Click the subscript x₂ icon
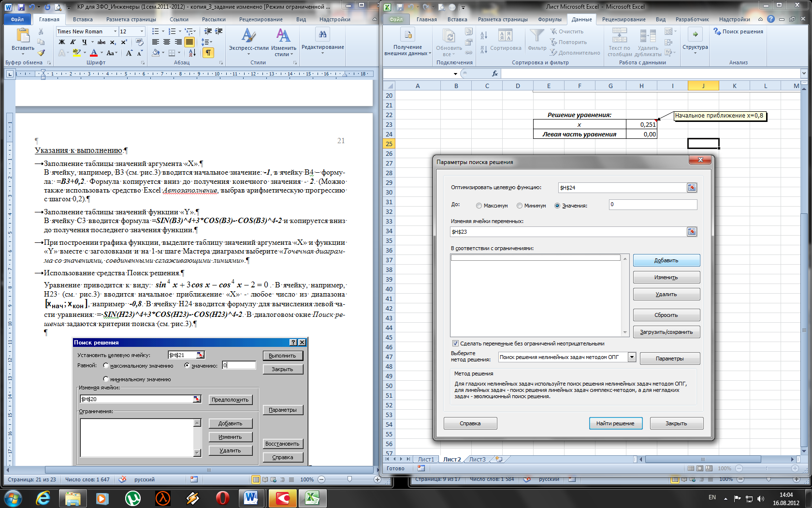Image resolution: width=812 pixels, height=508 pixels. coord(113,42)
